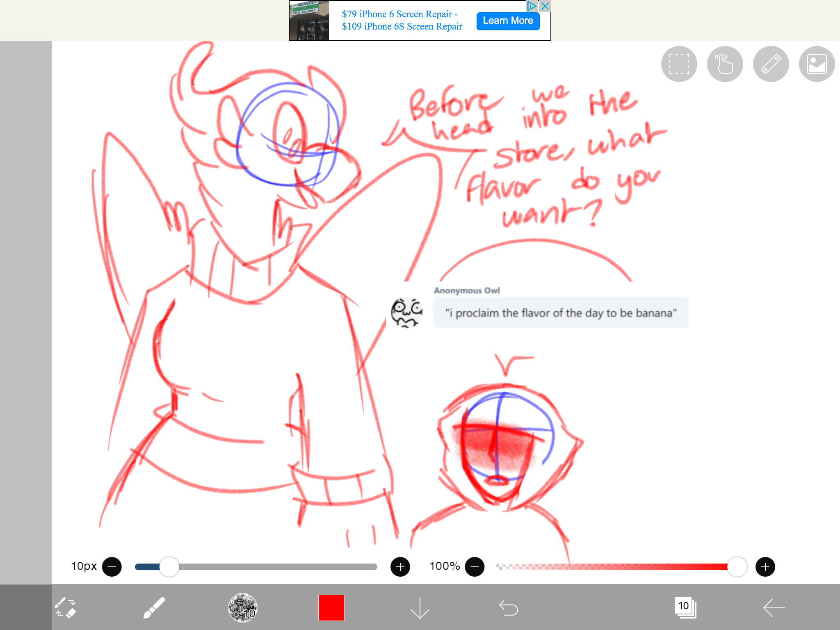840x630 pixels.
Task: Open the ruler tool
Action: 771,64
